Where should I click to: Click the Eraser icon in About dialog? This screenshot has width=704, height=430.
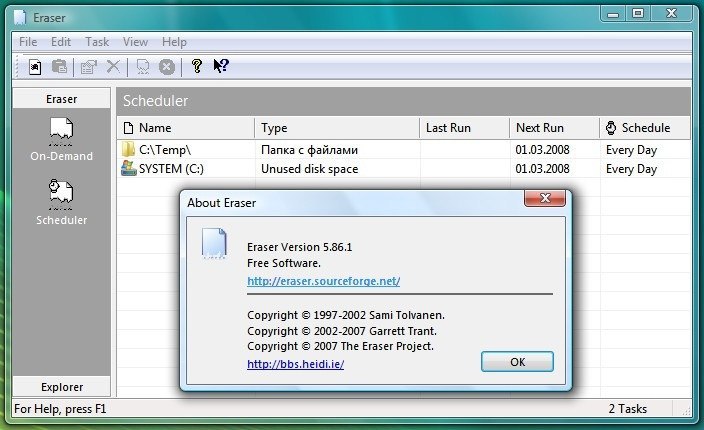(x=214, y=243)
